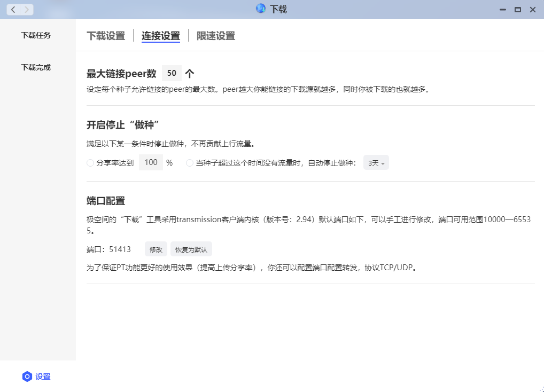Click the 恢复为默认 button

(x=191, y=249)
